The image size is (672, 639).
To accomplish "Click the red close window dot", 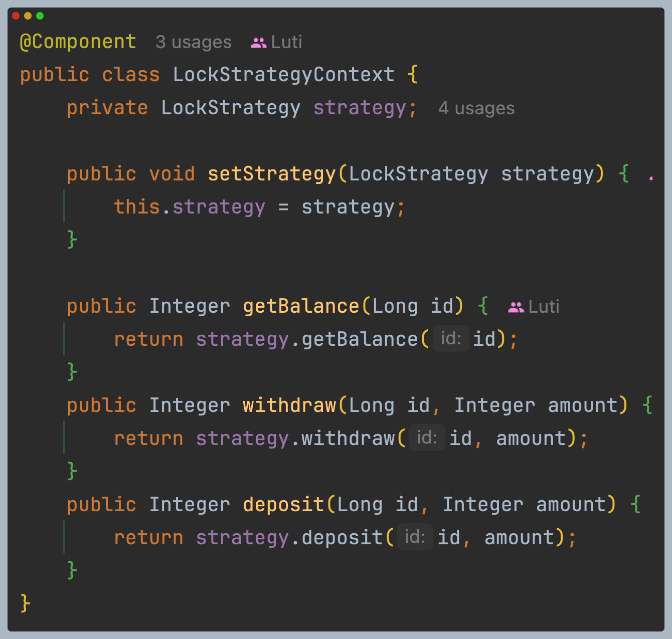I will [x=16, y=16].
